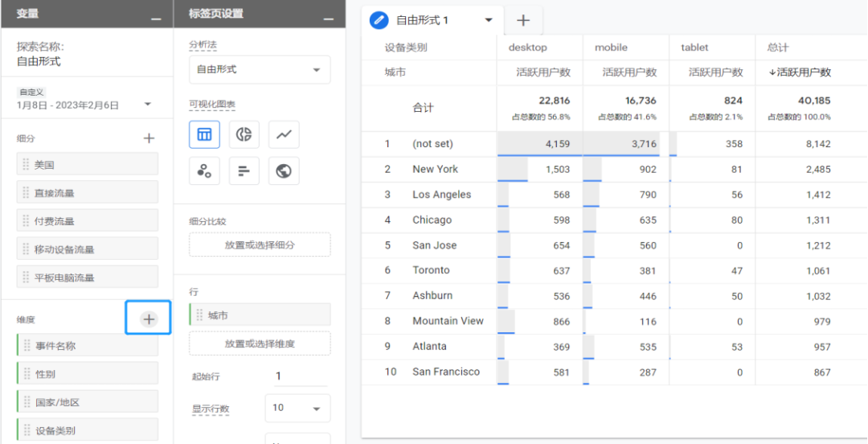Click the (not set) row label
The height and width of the screenshot is (444, 868).
(x=432, y=143)
